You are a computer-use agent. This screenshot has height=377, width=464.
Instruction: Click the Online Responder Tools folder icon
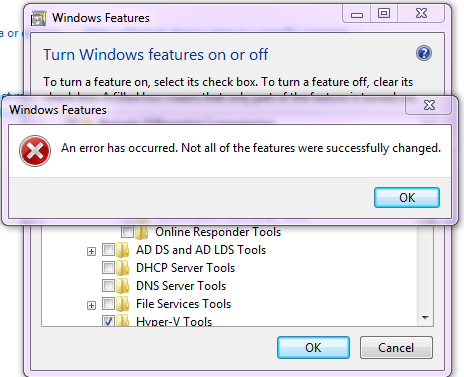[141, 231]
